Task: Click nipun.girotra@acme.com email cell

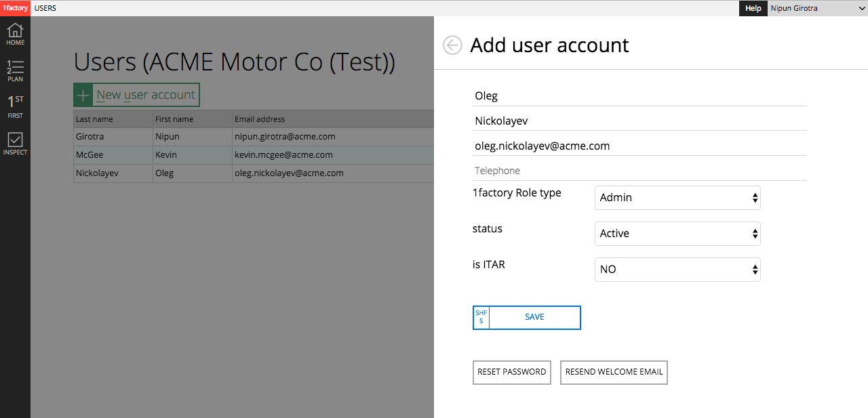Action: (x=333, y=137)
